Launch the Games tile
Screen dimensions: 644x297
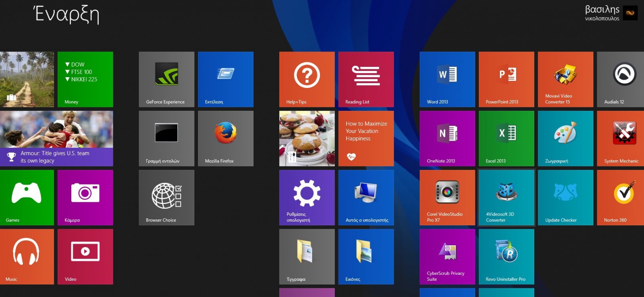coord(27,198)
